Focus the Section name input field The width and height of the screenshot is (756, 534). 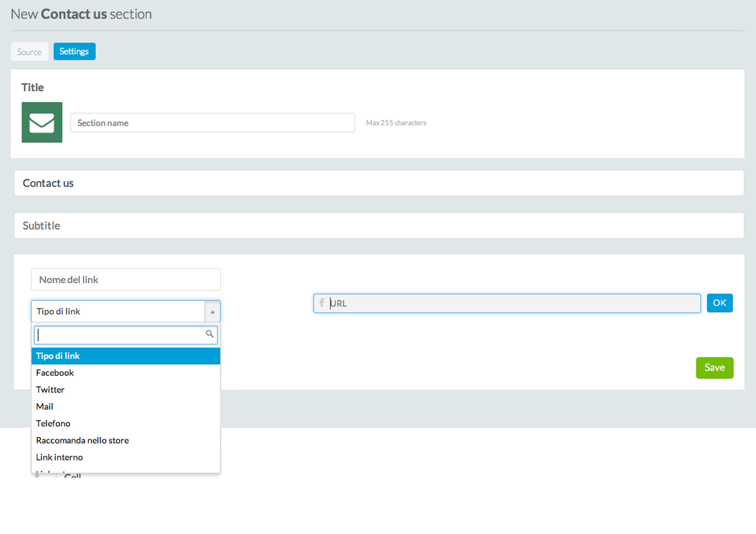[x=212, y=123]
